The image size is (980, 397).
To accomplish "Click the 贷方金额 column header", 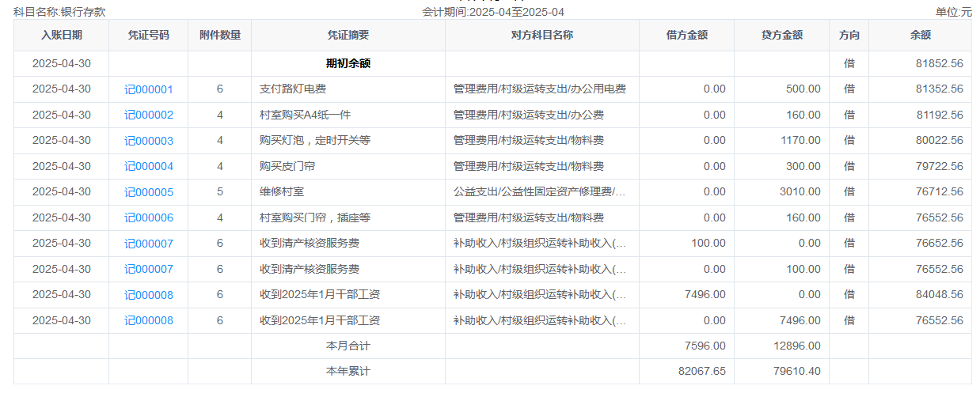I will click(x=781, y=35).
